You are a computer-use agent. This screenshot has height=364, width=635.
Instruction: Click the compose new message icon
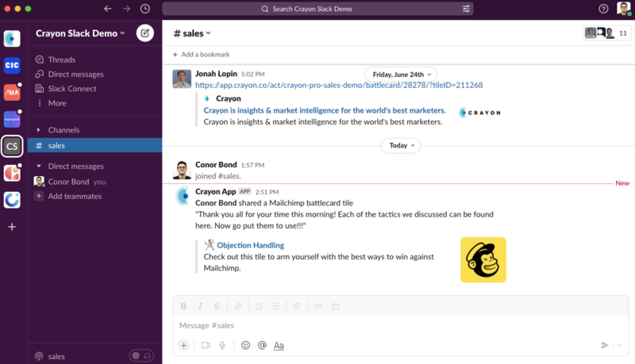pyautogui.click(x=144, y=33)
